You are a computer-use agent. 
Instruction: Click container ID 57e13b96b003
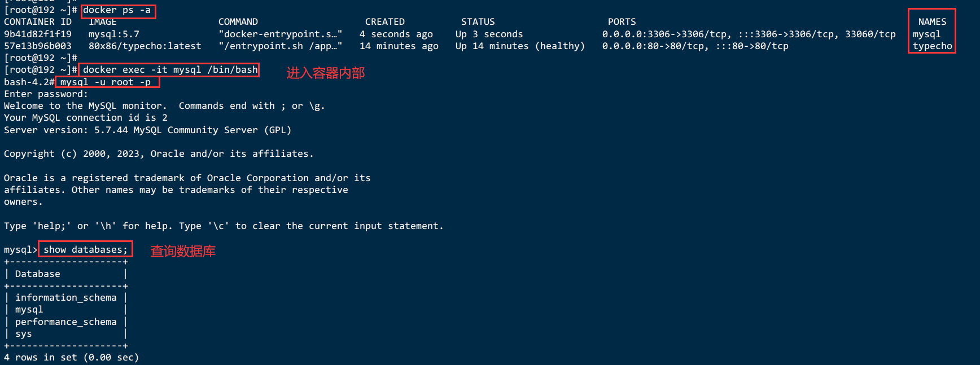(x=38, y=46)
